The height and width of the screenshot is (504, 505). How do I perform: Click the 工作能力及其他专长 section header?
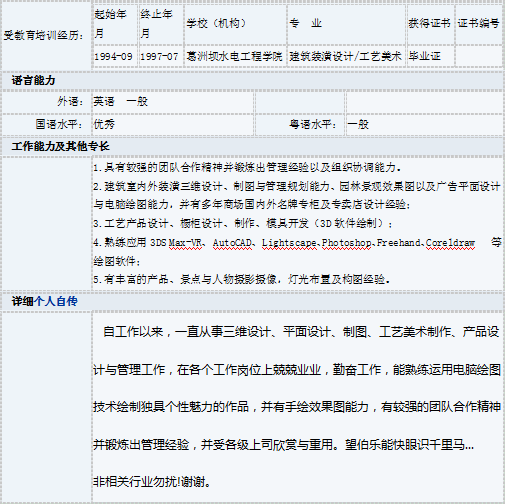(x=60, y=146)
